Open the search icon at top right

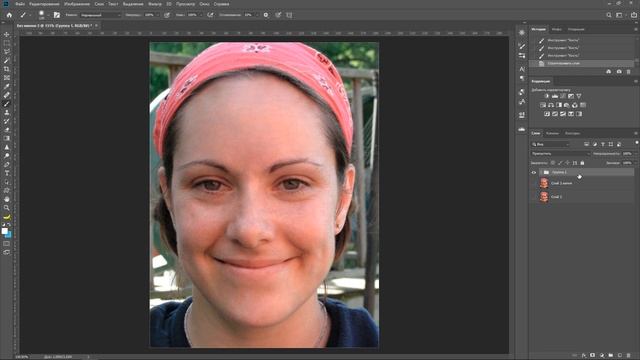609,15
